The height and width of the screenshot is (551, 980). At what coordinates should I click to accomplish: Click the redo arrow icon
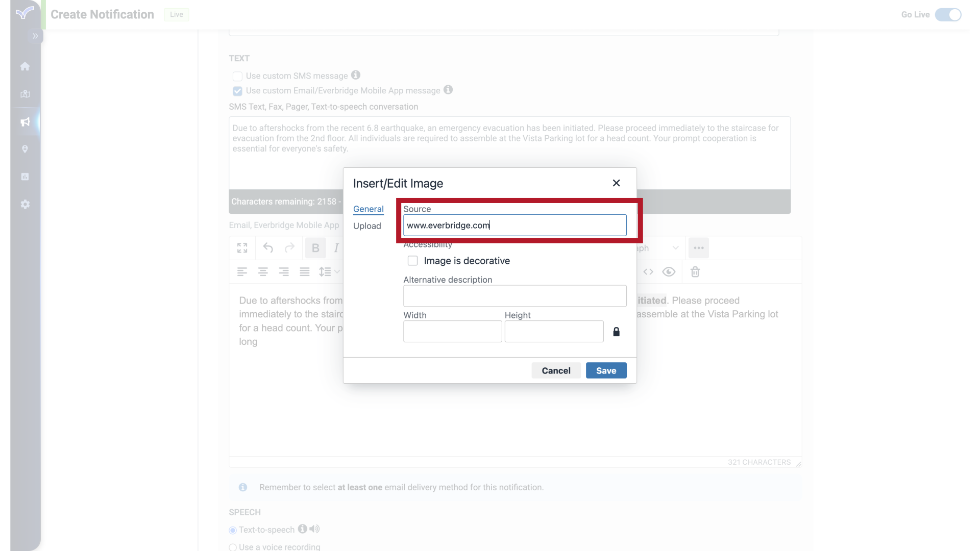click(x=289, y=247)
